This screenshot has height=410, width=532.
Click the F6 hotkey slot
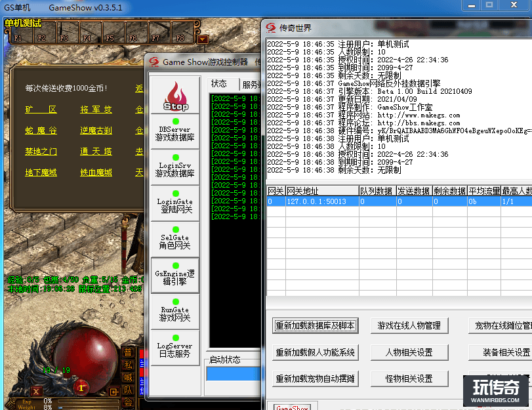click(x=136, y=33)
